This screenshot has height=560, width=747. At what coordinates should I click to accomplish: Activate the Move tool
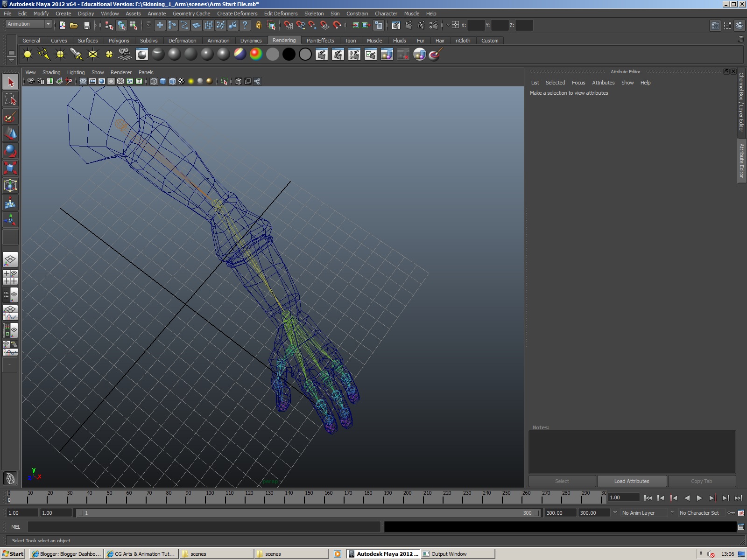[10, 133]
